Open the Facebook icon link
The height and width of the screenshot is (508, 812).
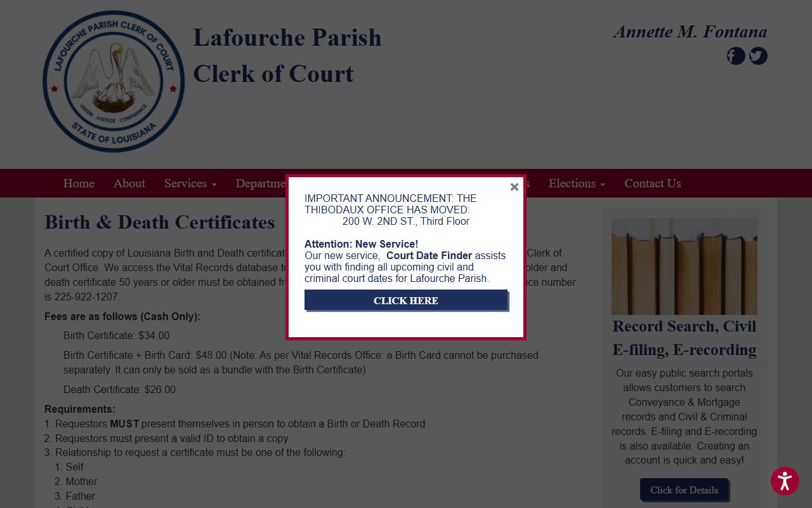pos(736,56)
